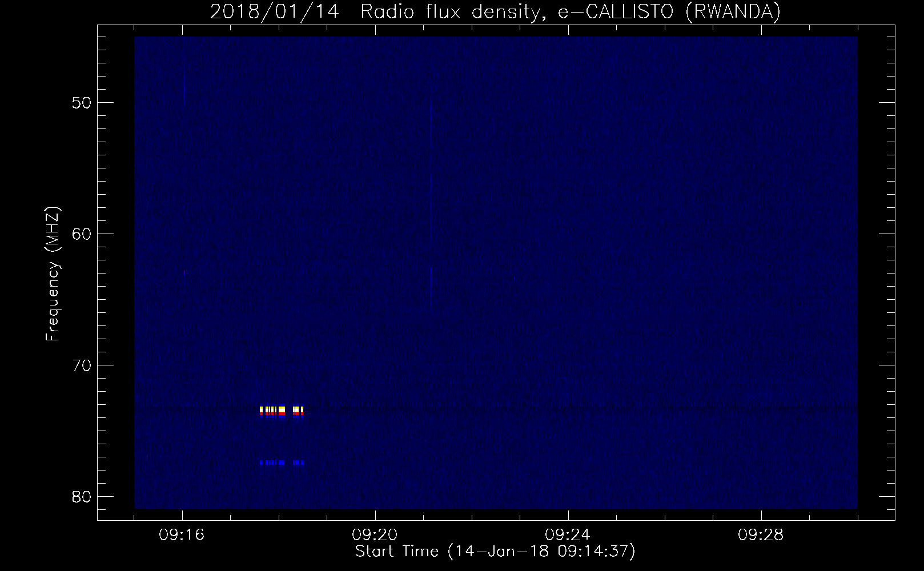Click the faint blue burst near 77 MHz

tap(282, 463)
